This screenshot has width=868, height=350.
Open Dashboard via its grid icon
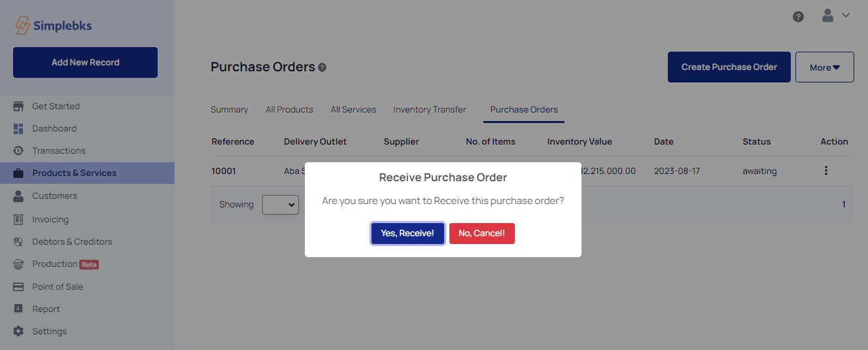pos(18,129)
